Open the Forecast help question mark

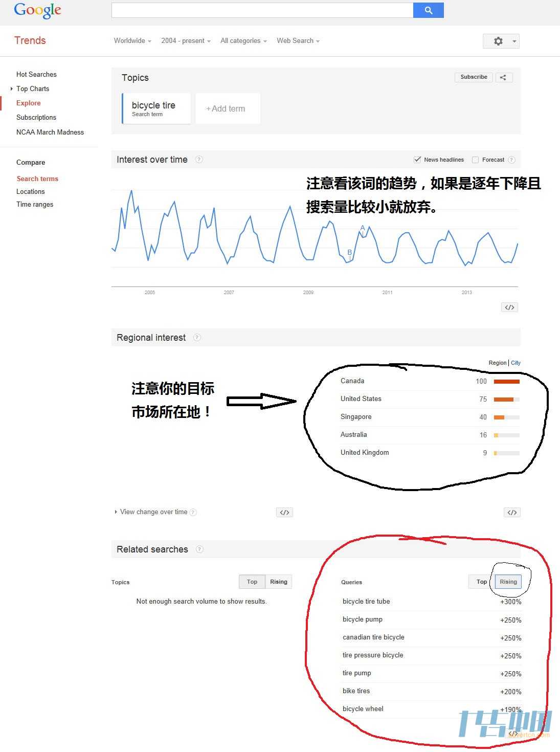point(511,160)
